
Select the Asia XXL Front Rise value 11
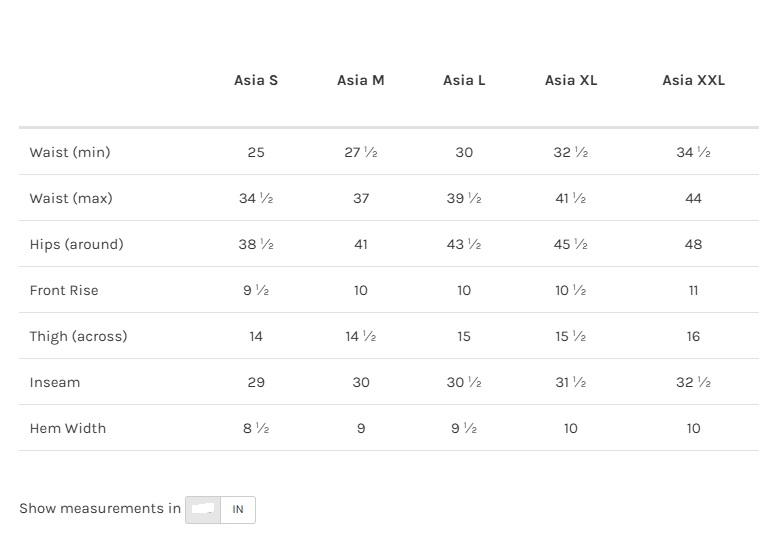point(693,290)
